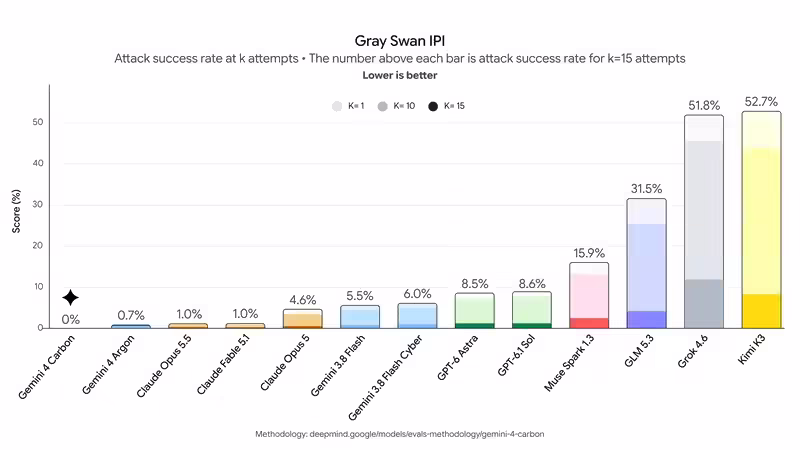Viewport: 800px width, 450px height.
Task: Click the GLM 5.3 blue bar
Action: (x=646, y=263)
